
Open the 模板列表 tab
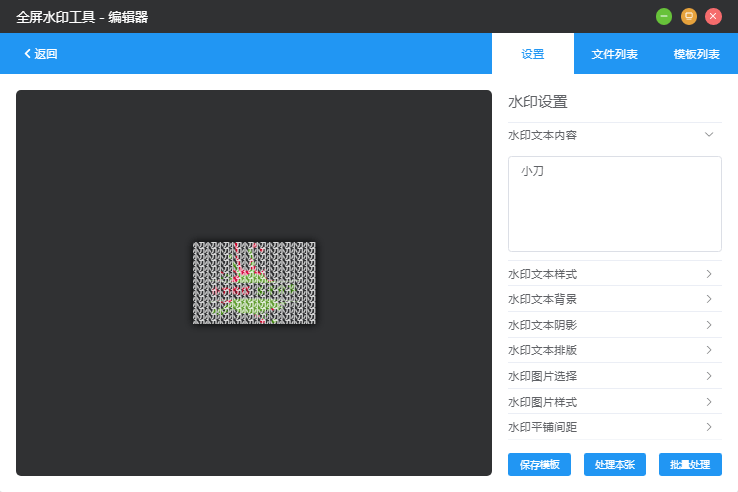(697, 54)
